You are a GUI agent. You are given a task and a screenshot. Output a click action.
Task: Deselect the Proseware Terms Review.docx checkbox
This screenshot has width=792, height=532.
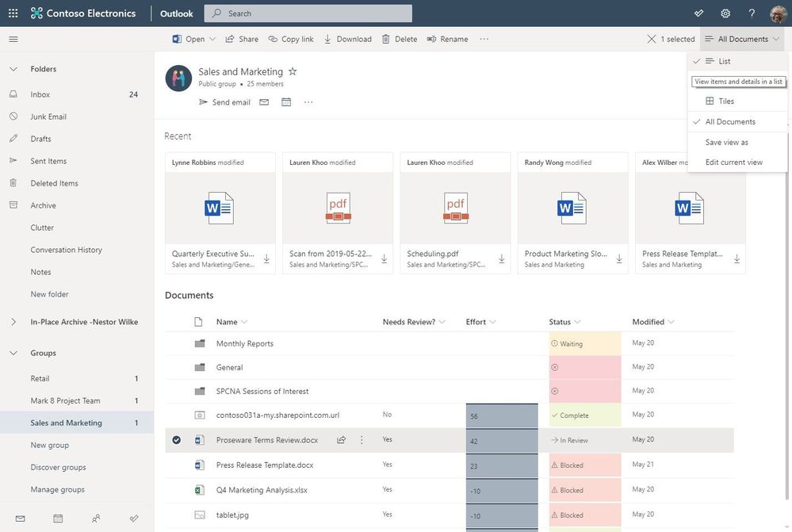(x=174, y=438)
